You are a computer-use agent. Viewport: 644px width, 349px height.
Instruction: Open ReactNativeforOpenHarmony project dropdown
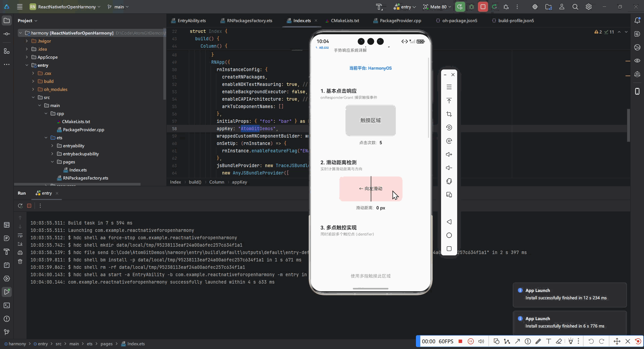[x=65, y=7]
